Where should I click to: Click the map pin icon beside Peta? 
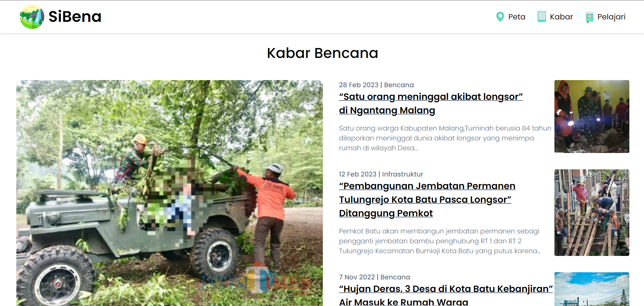500,17
